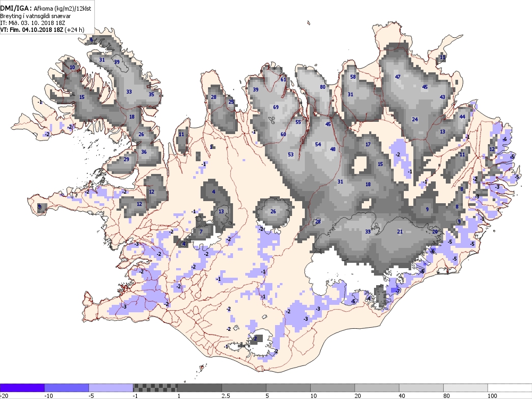Click the map value '-7' near the south-east coast
The image size is (532, 399).
pos(397,291)
